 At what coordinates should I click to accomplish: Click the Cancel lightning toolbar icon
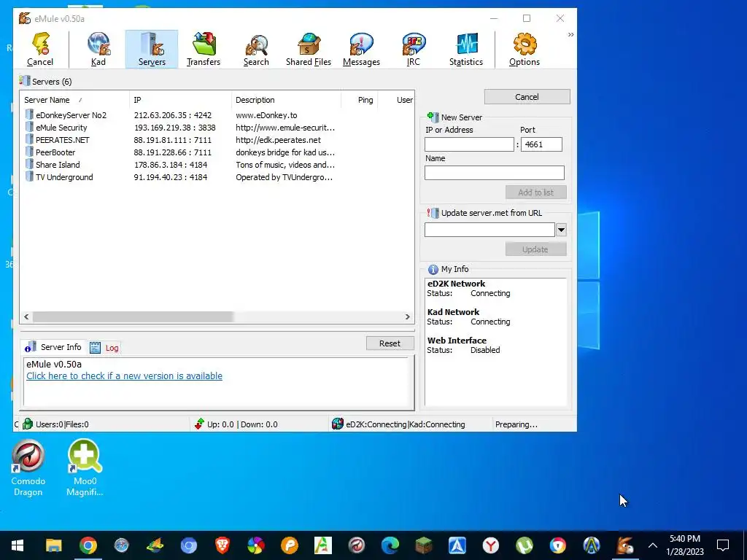[x=40, y=49]
